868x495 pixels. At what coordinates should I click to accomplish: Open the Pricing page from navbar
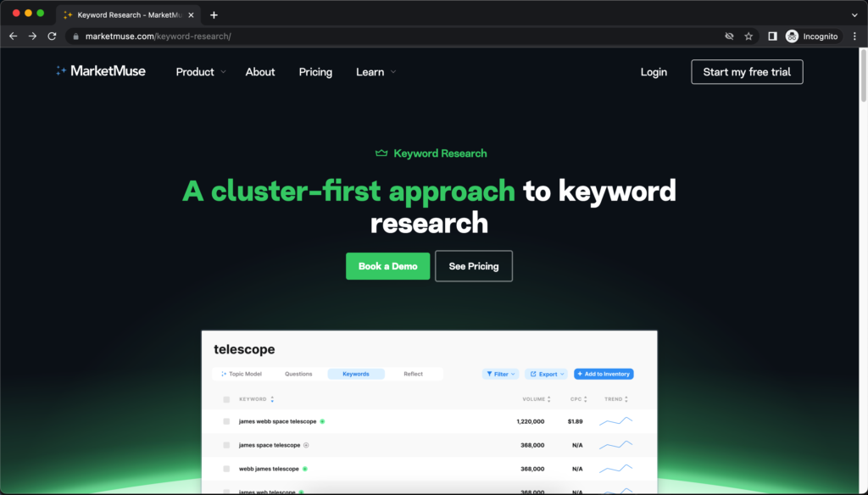coord(315,72)
